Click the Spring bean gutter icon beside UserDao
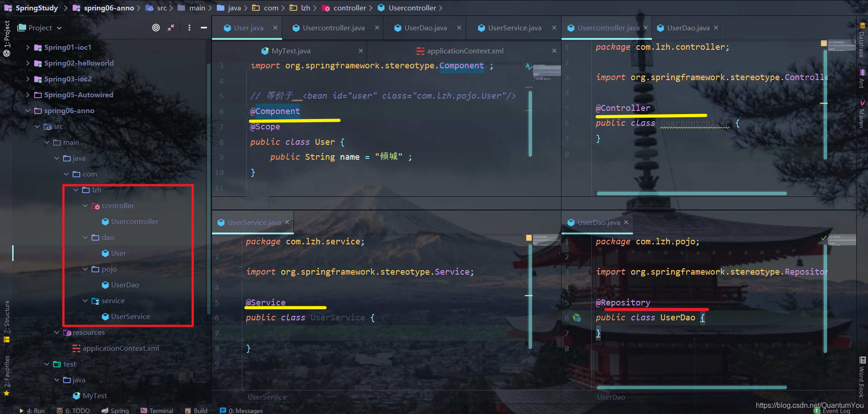The height and width of the screenshot is (414, 868). coord(577,318)
